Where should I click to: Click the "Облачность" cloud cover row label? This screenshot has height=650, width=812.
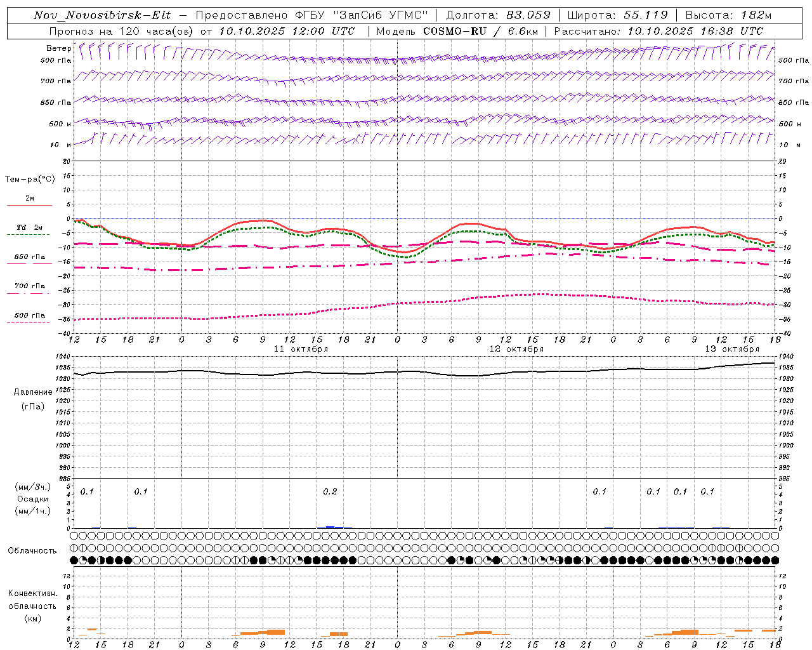point(32,551)
